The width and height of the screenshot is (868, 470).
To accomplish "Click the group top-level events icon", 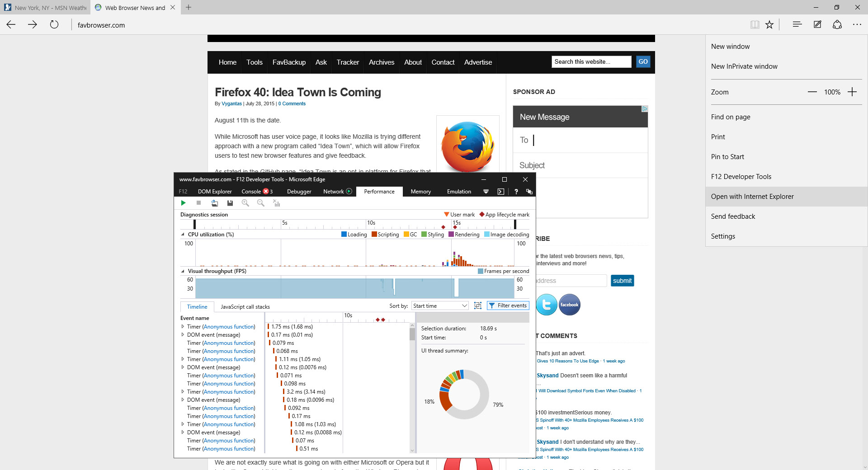I will (478, 306).
